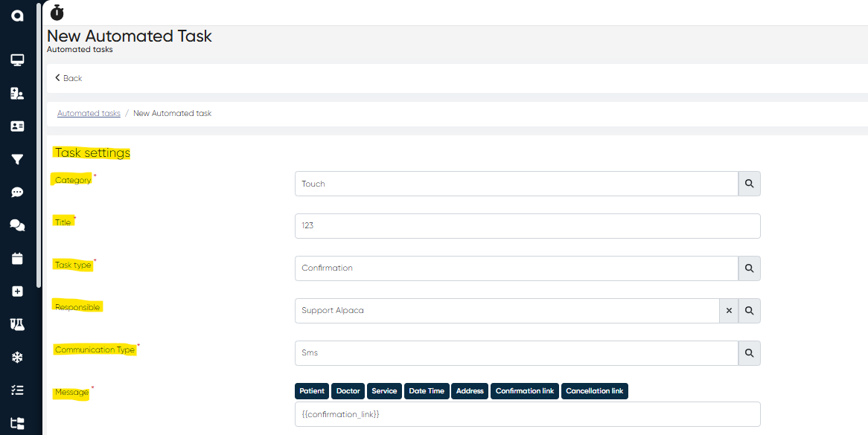Open Task type search lookup button
The width and height of the screenshot is (868, 435).
750,268
